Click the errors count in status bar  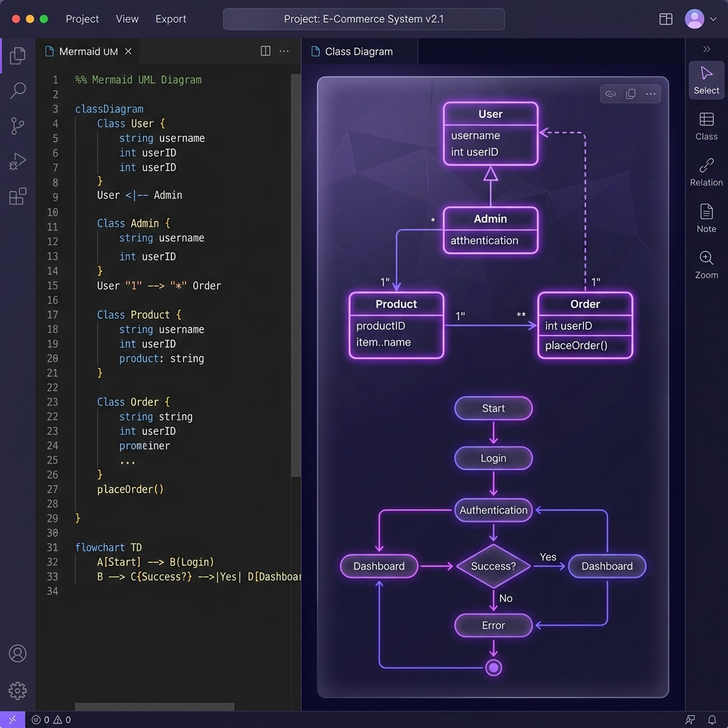point(41,719)
